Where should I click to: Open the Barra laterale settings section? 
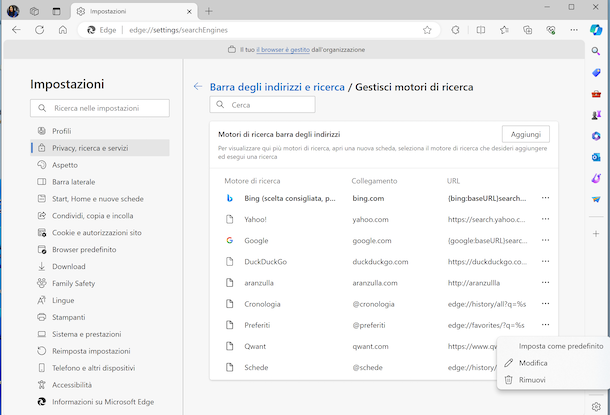[x=100, y=182]
